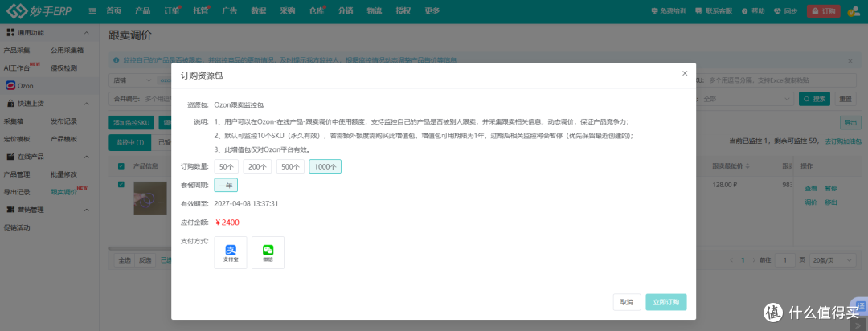
Task: Select 200个 order quantity
Action: coord(257,166)
